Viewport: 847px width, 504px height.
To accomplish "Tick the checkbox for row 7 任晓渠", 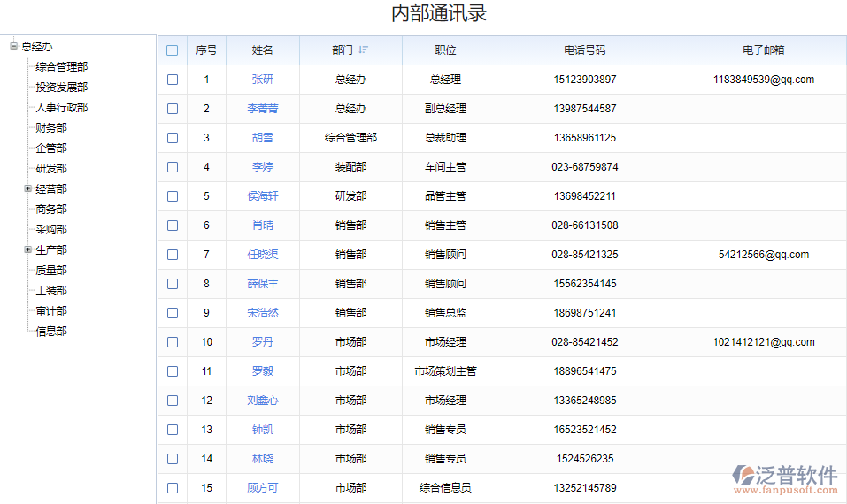I will 172,255.
